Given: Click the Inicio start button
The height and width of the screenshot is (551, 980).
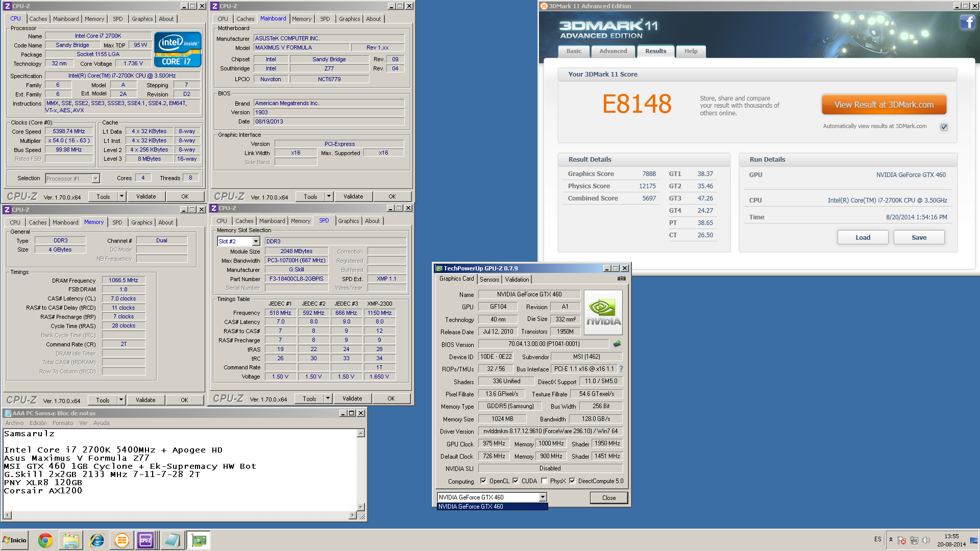Looking at the screenshot, I should 14,540.
